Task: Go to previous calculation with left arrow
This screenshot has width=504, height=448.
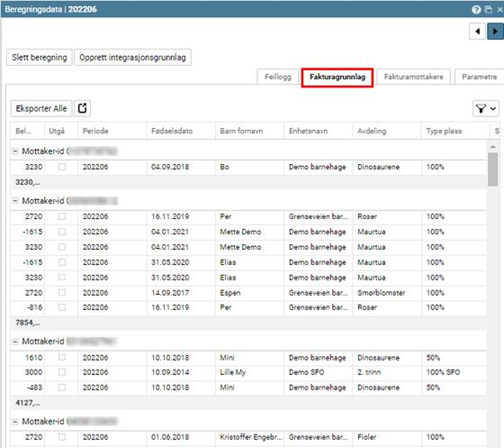Action: click(478, 31)
